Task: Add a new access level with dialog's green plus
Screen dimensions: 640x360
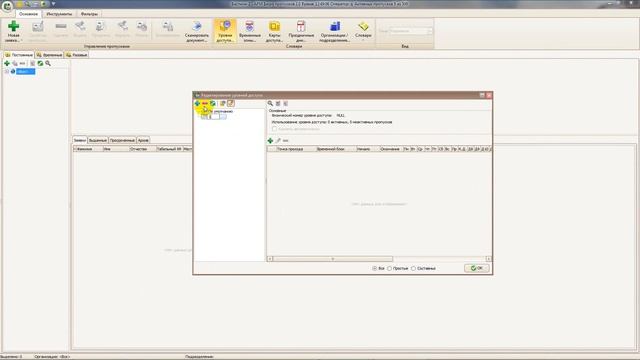Action: (197, 103)
